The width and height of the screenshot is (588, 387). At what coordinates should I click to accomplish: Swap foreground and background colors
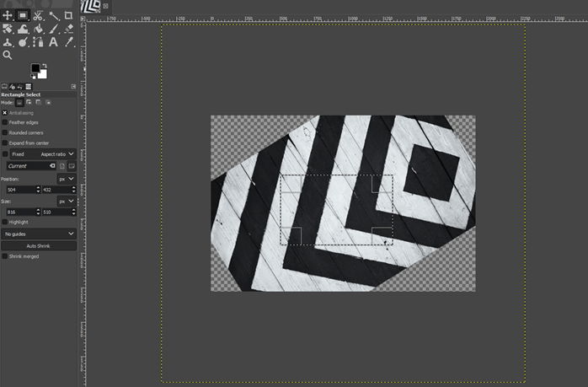pos(45,66)
